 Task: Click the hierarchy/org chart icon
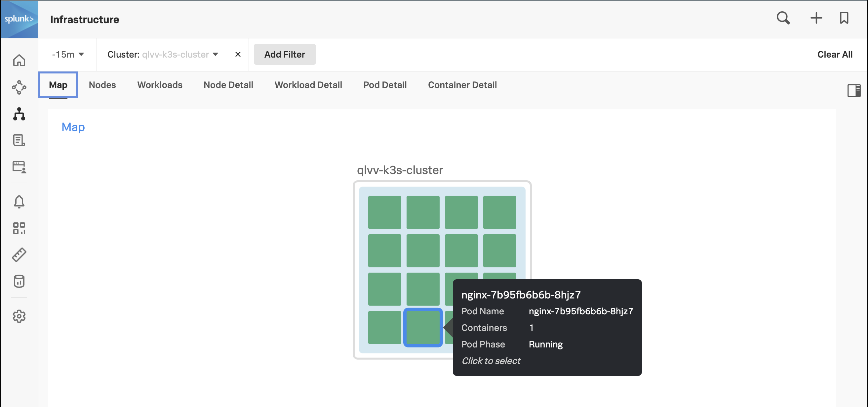(18, 114)
